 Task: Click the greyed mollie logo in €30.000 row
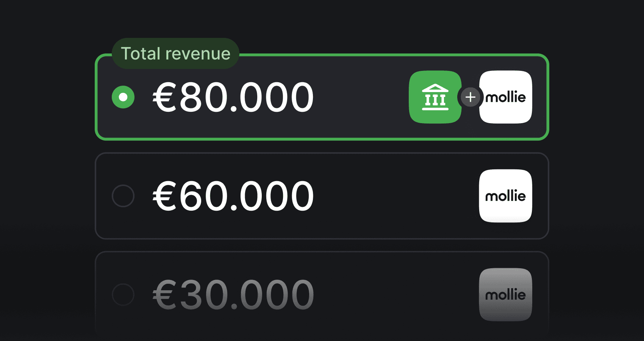pos(506,294)
